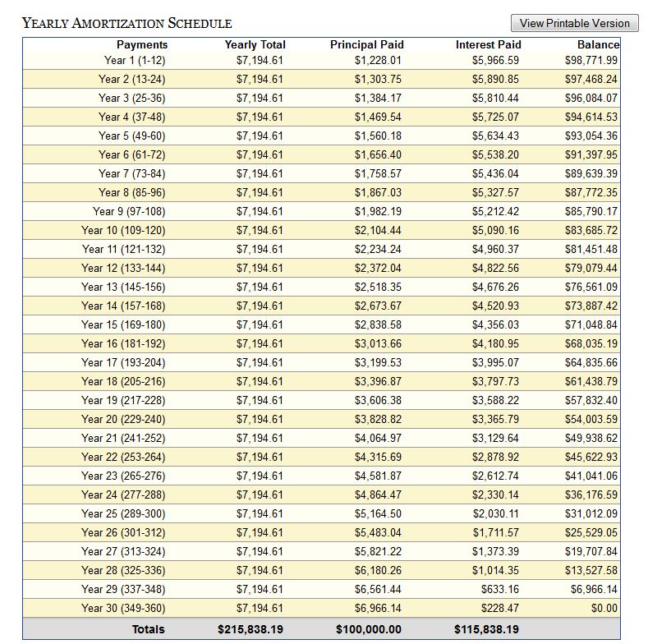
Task: Click the Year 20 (229-240) row label
Action: pos(123,419)
